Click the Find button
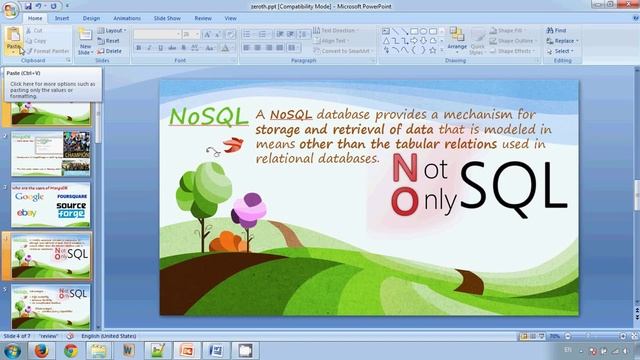Viewport: 640px width, 360px height. pos(556,31)
